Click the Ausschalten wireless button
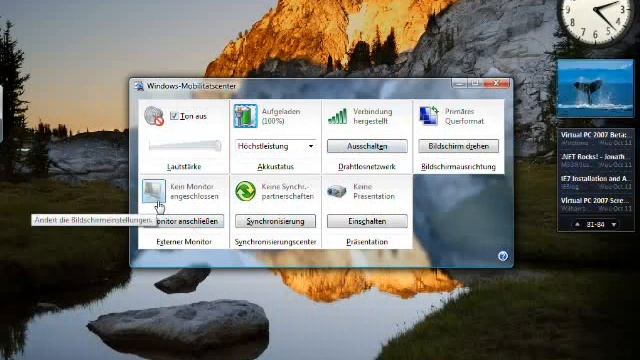Viewport: 640px width, 360px height. click(367, 146)
